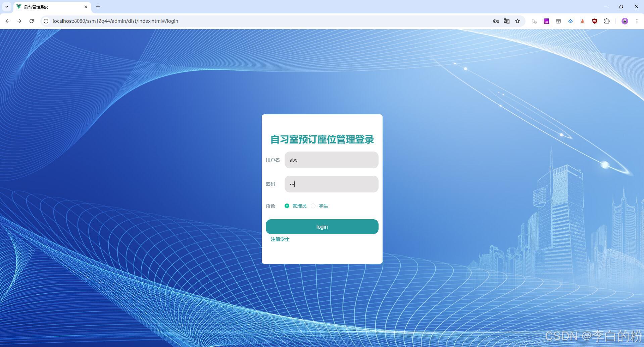The image size is (644, 347).
Task: Click the 角色 label
Action: [x=270, y=206]
